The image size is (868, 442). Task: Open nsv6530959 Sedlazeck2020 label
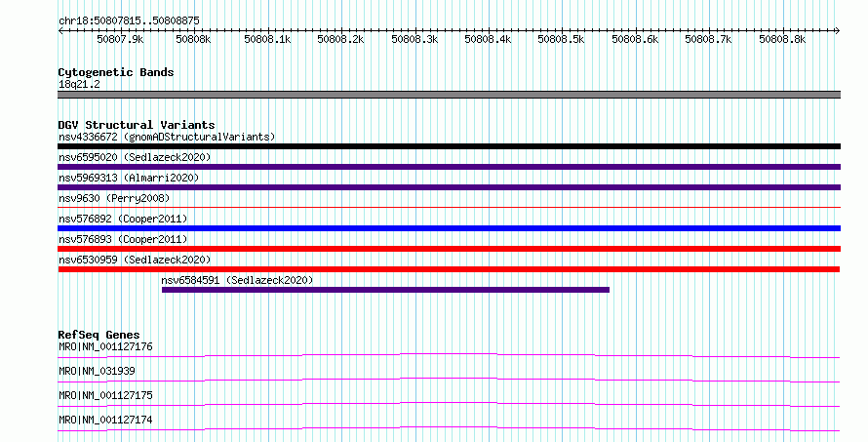tap(135, 260)
